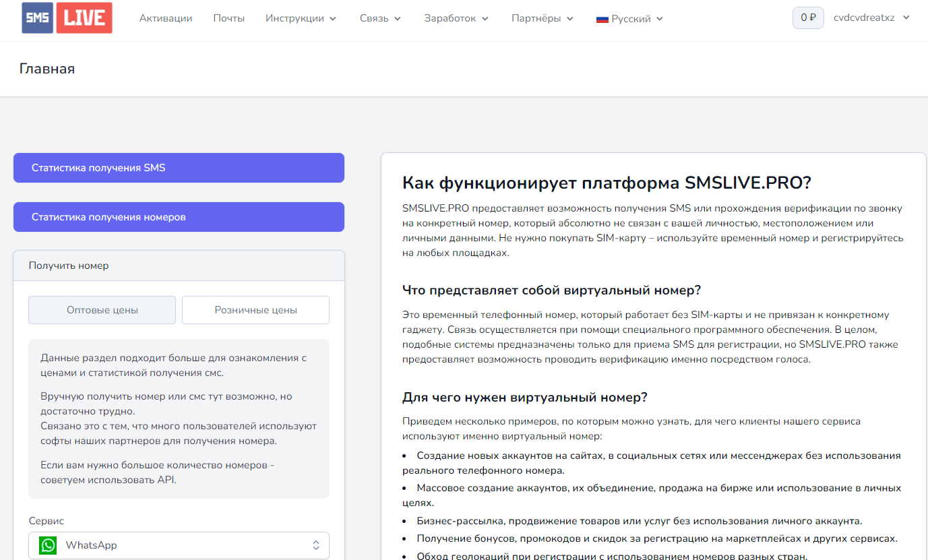The image size is (928, 560).
Task: Go to the Почты page
Action: (x=229, y=18)
